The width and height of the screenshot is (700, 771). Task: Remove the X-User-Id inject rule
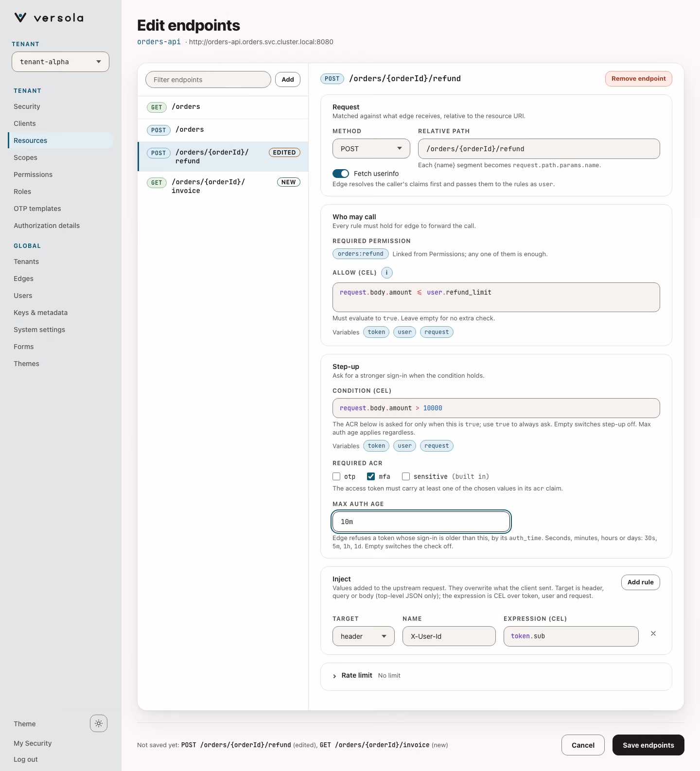point(653,633)
